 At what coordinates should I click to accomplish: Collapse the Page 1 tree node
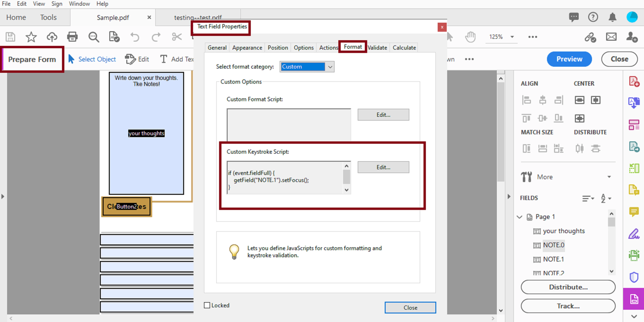click(520, 217)
